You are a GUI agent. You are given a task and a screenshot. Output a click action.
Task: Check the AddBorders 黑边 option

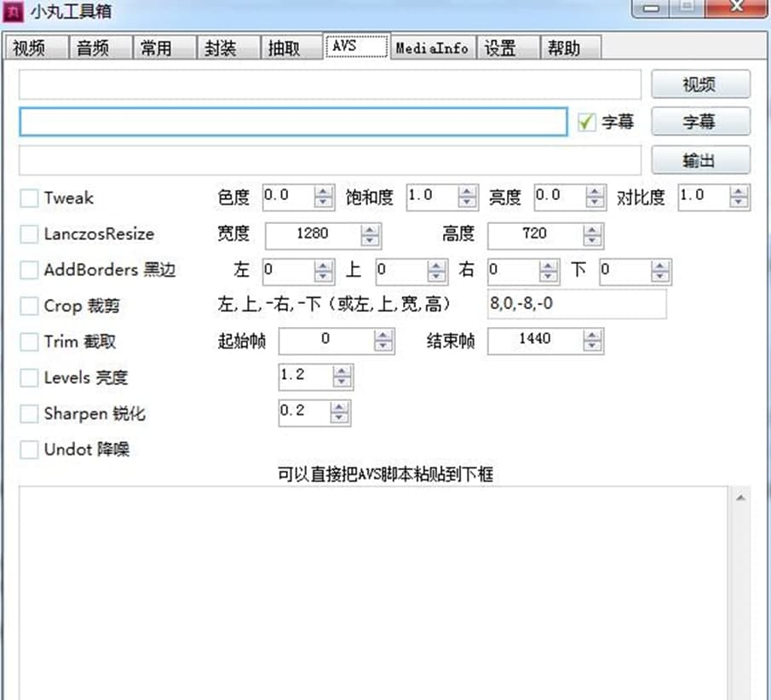[28, 270]
